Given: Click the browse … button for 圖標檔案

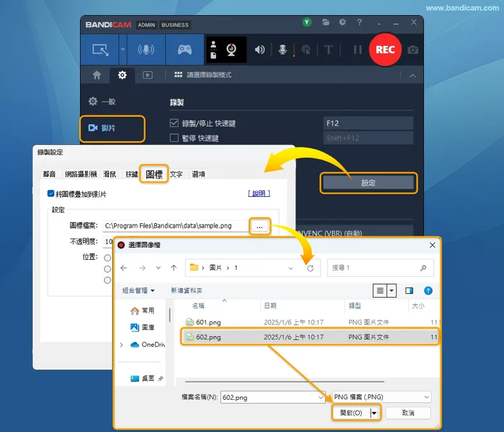Looking at the screenshot, I should (260, 226).
